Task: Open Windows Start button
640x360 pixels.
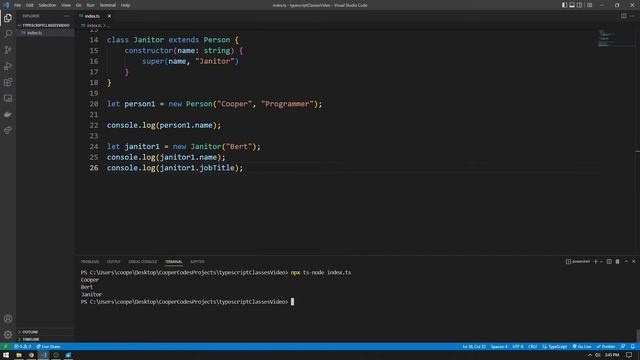Action: pos(6,355)
